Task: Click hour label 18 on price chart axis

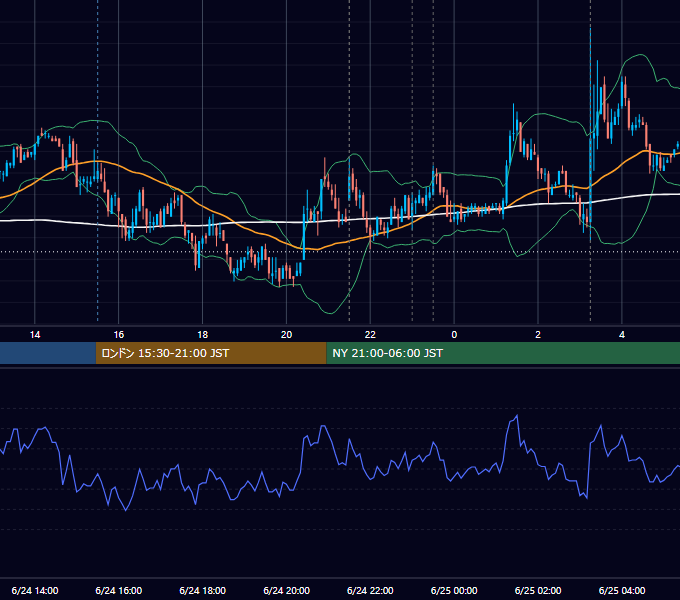Action: pyautogui.click(x=203, y=335)
